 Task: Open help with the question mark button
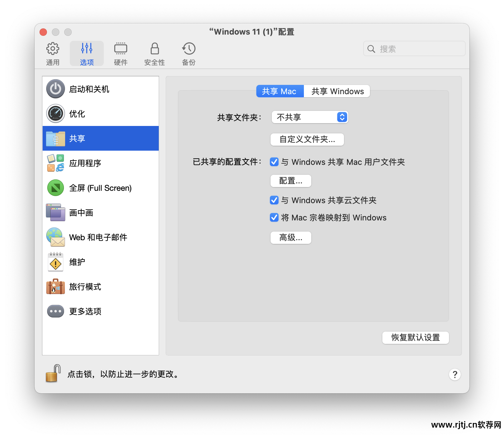click(x=455, y=374)
